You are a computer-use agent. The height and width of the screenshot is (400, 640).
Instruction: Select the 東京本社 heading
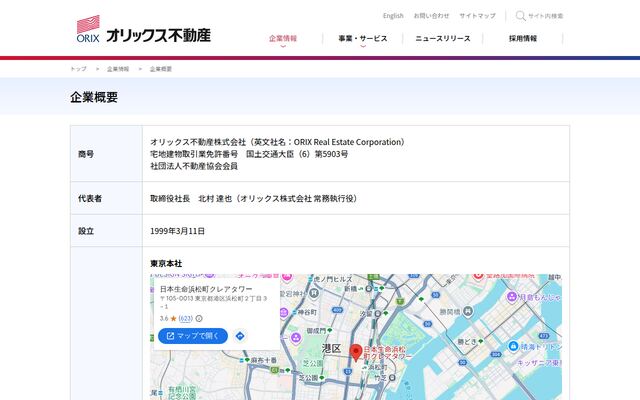point(166,263)
